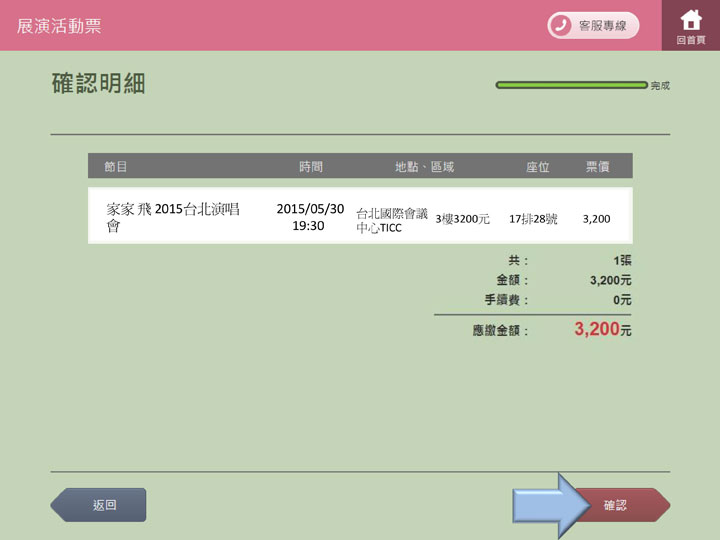Click the 手續費 fee value 0元
This screenshot has height=540, width=720.
click(622, 300)
